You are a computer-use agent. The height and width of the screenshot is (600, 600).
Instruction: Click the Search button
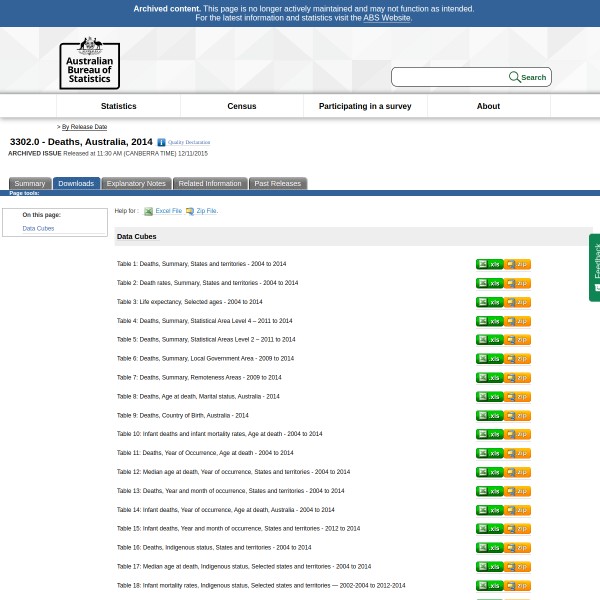tap(528, 77)
